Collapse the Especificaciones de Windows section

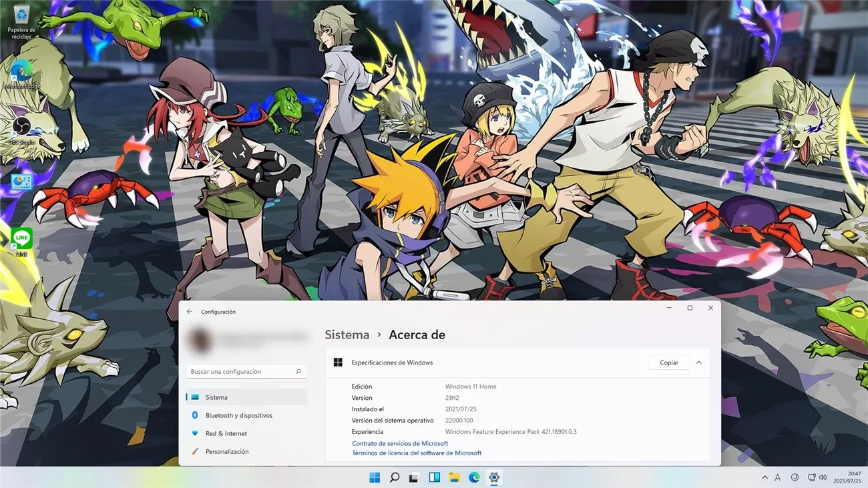(x=699, y=362)
